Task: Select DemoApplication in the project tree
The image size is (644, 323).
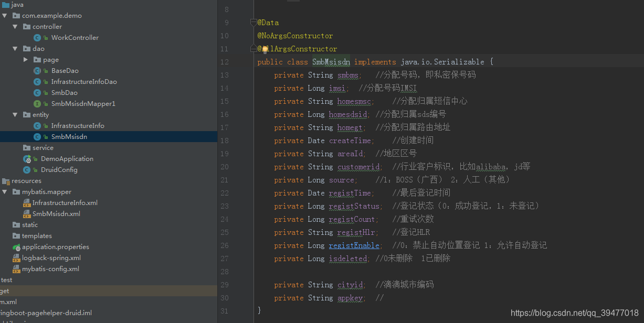Action: 67,159
